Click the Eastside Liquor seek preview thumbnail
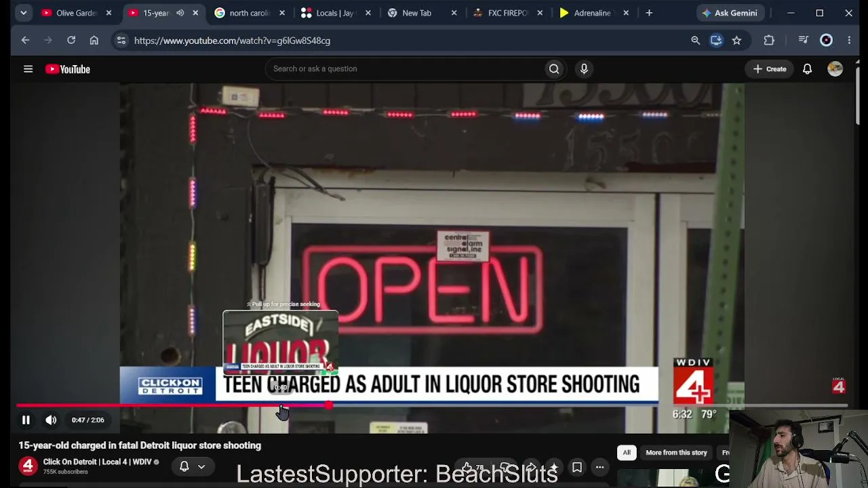Screen dimensions: 868x488 [281, 342]
